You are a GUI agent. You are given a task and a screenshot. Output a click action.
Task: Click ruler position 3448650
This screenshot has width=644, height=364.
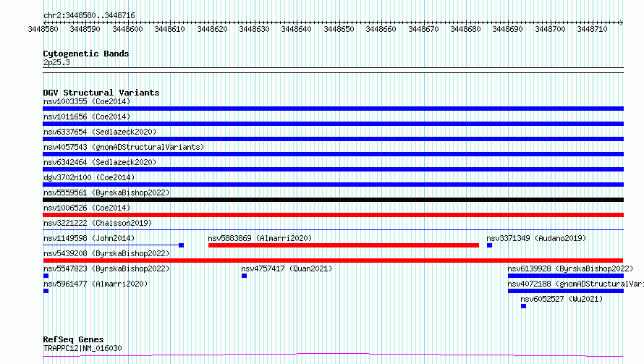point(339,29)
